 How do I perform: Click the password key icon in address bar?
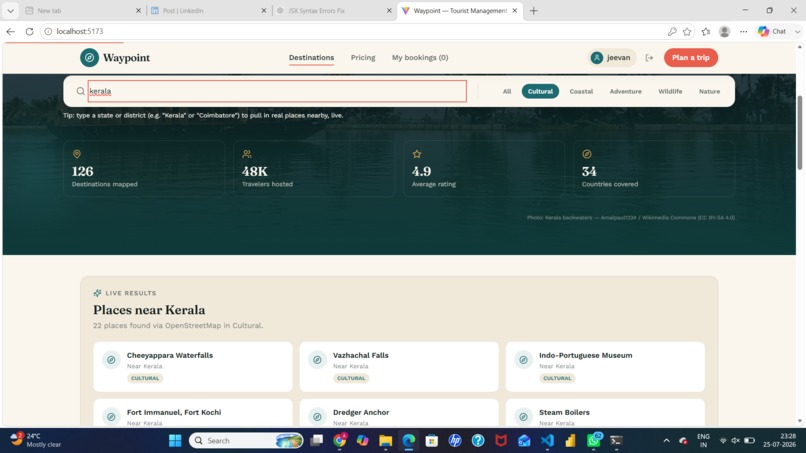pyautogui.click(x=672, y=31)
